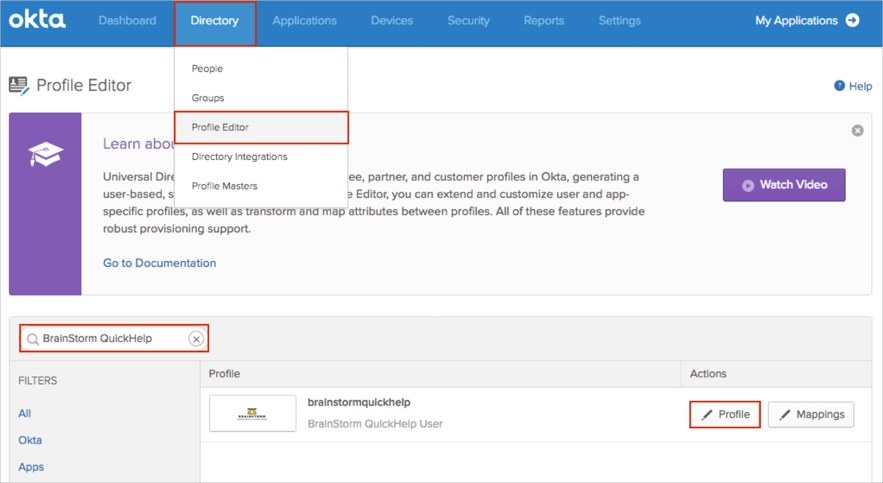The image size is (883, 483).
Task: Open the Directory menu
Action: (x=215, y=21)
